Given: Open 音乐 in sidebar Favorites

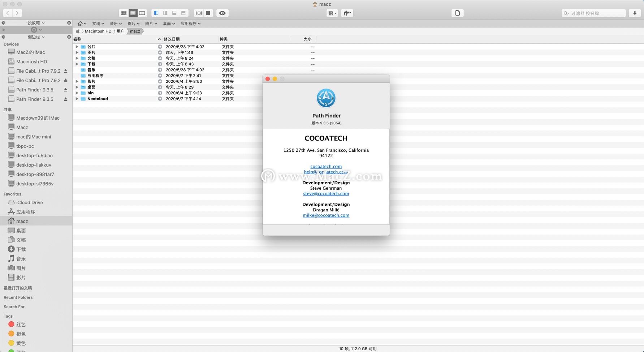Looking at the screenshot, I should (x=36, y=259).
